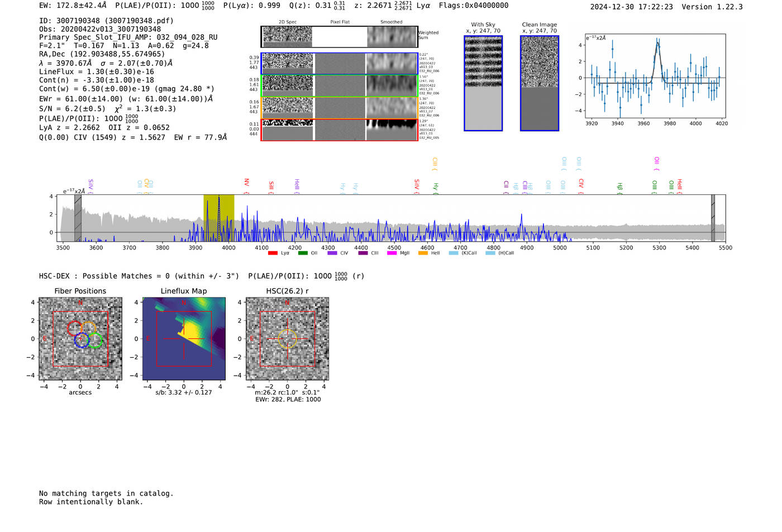
Task: Click the red NV line marker
Action: [246, 185]
